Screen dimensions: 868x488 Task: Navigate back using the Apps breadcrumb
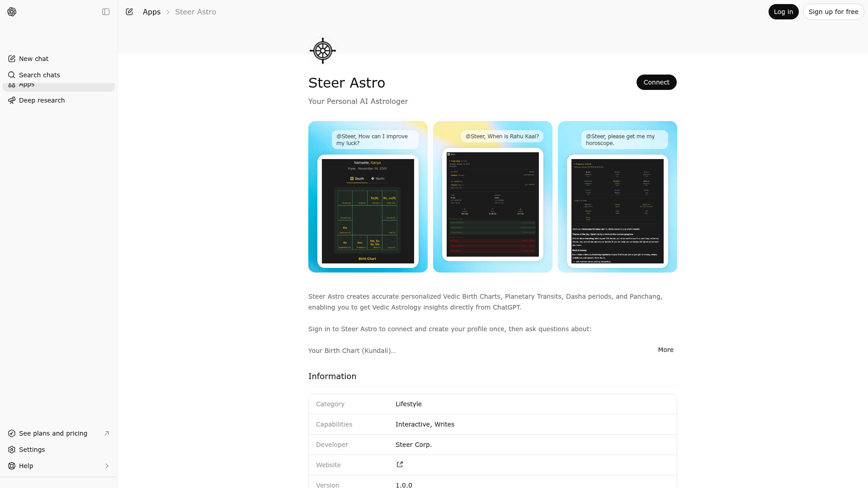click(x=151, y=12)
